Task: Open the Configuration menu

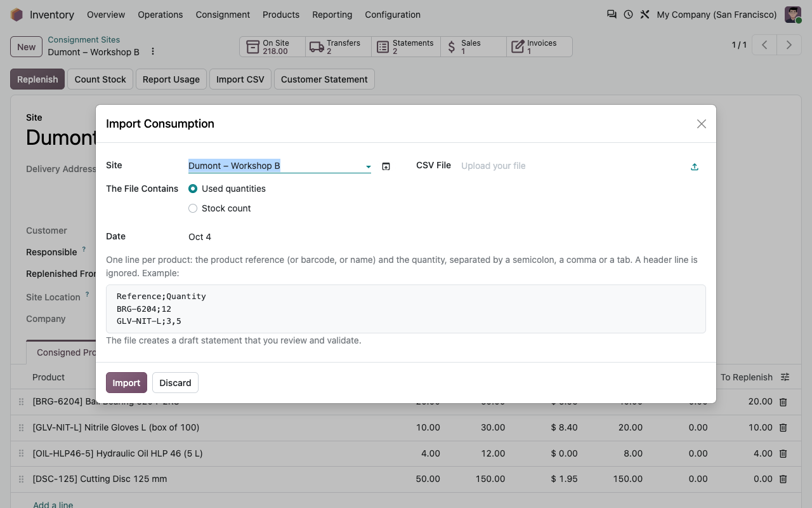Action: (393, 15)
